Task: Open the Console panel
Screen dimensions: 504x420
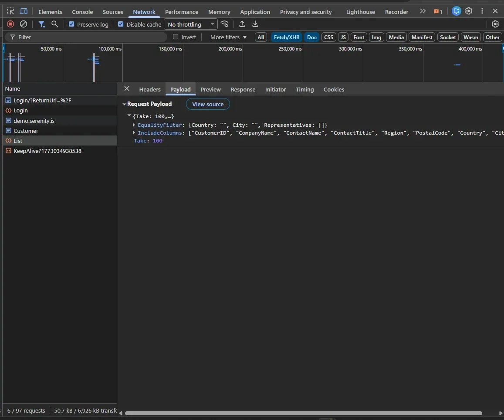Action: [82, 12]
